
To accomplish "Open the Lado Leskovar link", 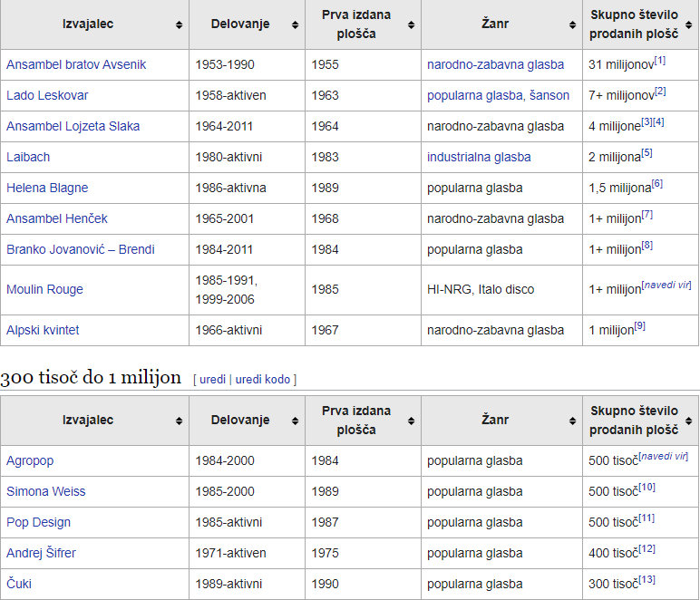I will pos(47,95).
